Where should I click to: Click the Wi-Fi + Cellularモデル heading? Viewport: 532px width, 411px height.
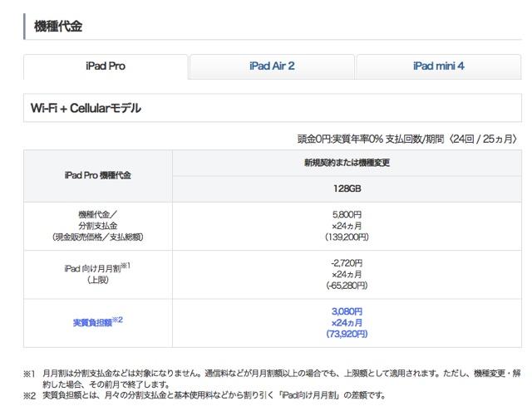tap(86, 108)
